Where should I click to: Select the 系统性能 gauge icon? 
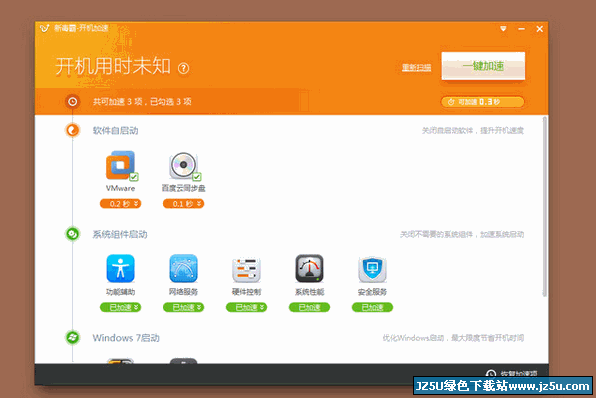[309, 268]
